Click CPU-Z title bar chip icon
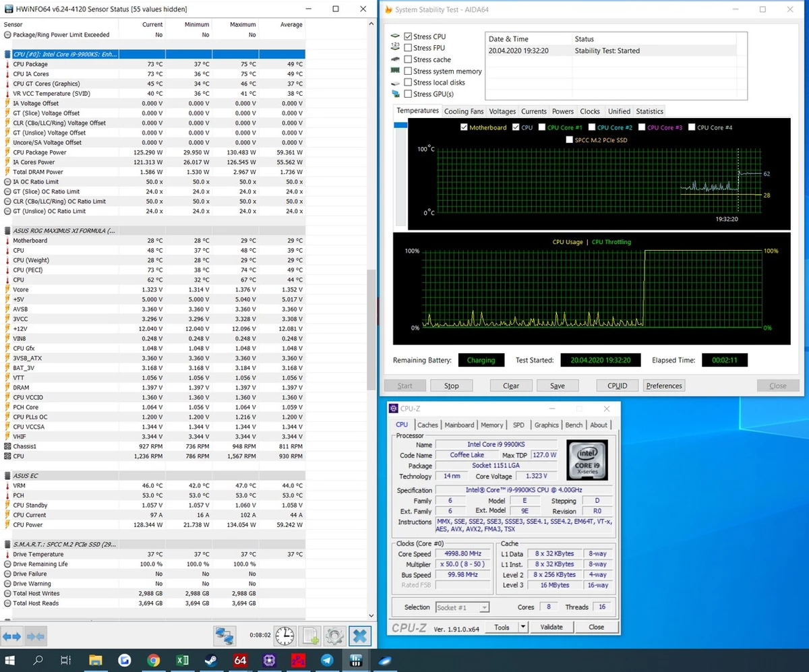 394,408
